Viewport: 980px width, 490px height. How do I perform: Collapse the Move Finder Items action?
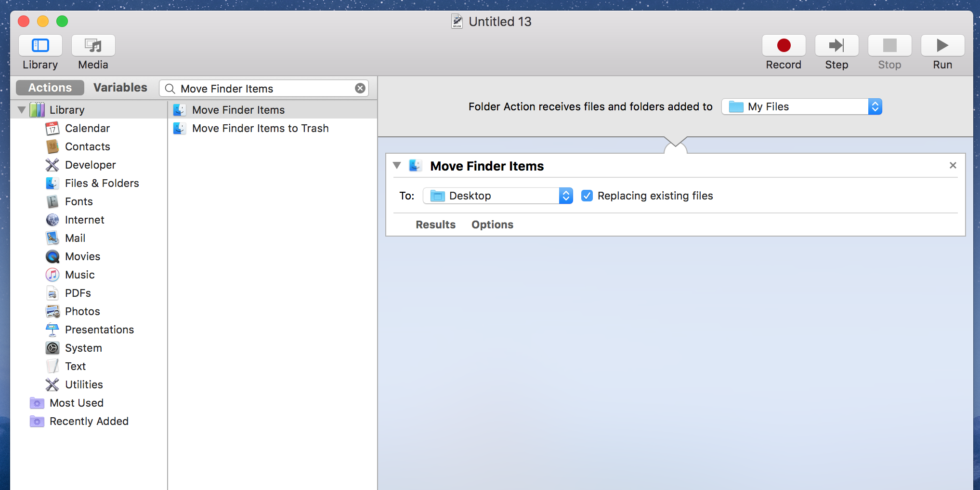397,165
